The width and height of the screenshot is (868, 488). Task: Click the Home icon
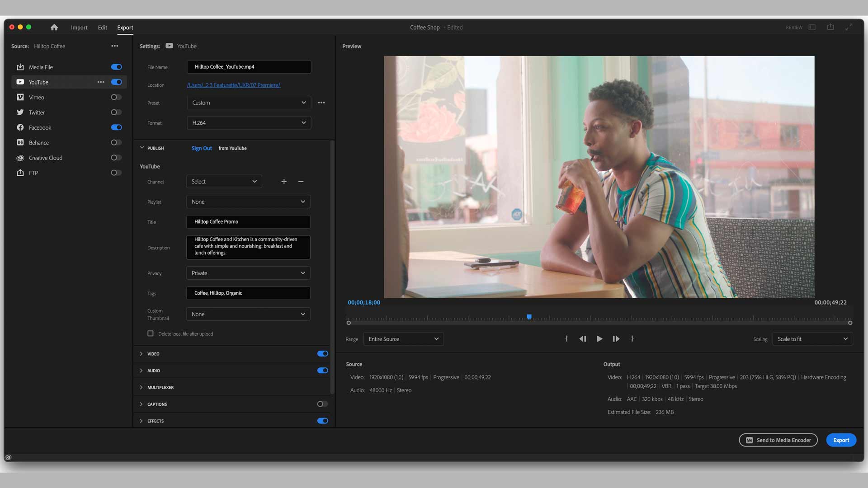click(x=54, y=28)
